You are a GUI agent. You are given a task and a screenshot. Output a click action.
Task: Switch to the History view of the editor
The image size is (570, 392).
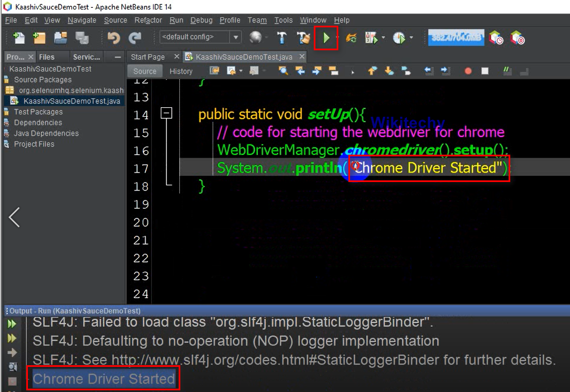(181, 71)
